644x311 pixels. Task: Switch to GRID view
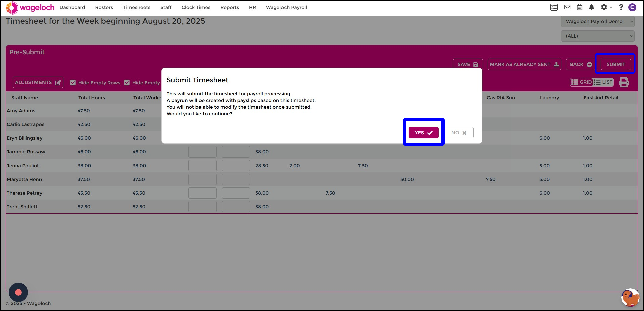pyautogui.click(x=582, y=82)
